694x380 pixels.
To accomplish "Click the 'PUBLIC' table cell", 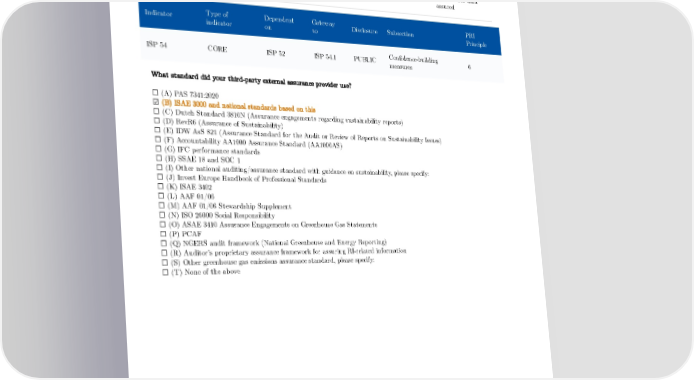I will (x=364, y=59).
